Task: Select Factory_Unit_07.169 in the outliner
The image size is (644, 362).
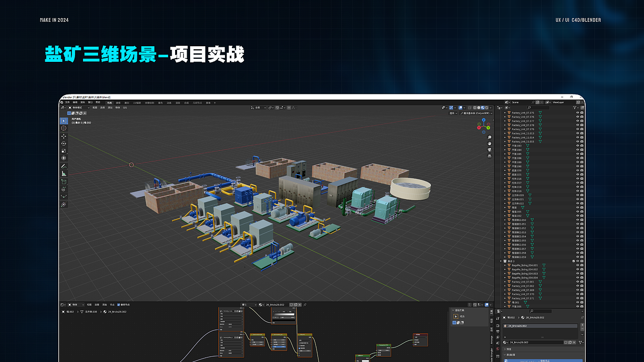Action: pyautogui.click(x=523, y=290)
